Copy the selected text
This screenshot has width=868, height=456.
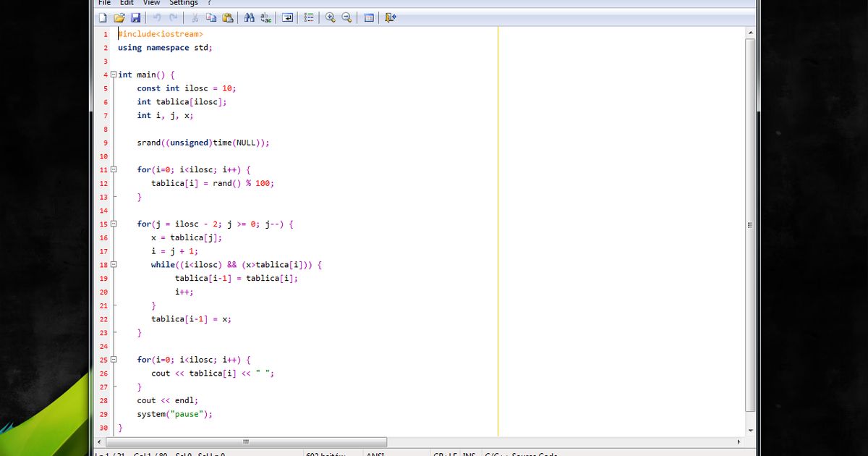tap(210, 17)
